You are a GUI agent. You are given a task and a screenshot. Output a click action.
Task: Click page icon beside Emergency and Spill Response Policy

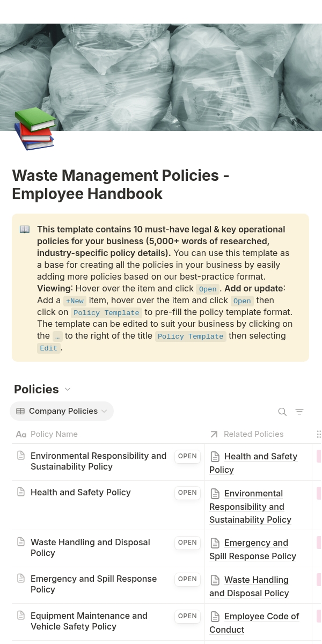(21, 579)
